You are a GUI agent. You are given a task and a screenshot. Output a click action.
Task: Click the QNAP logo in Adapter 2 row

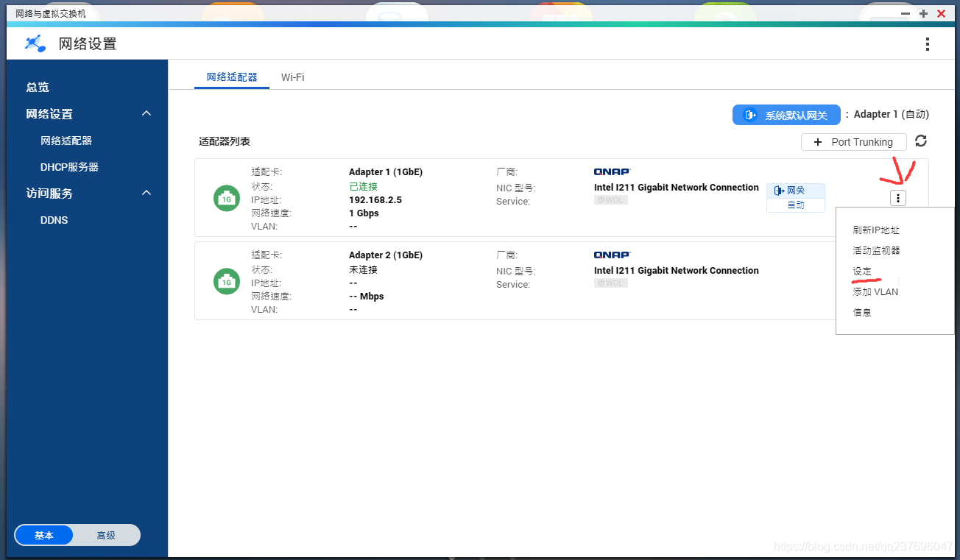point(613,255)
